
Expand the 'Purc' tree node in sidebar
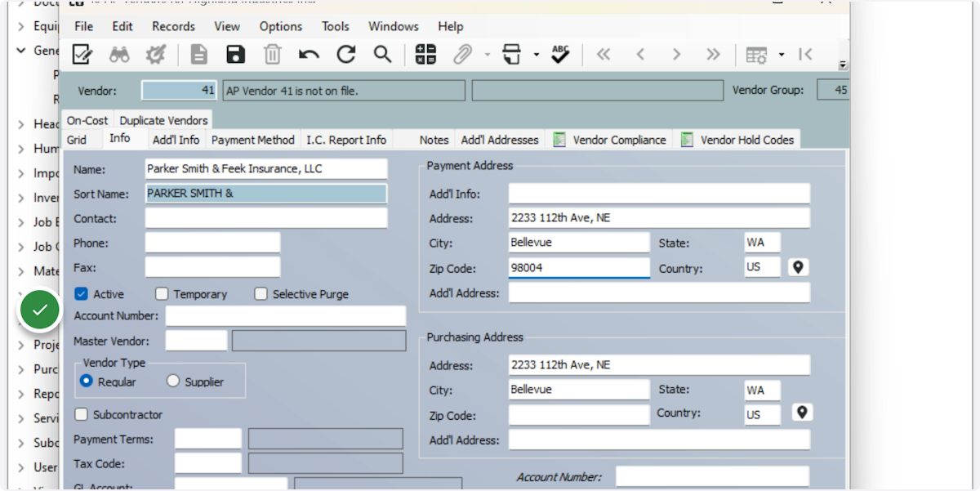point(21,369)
